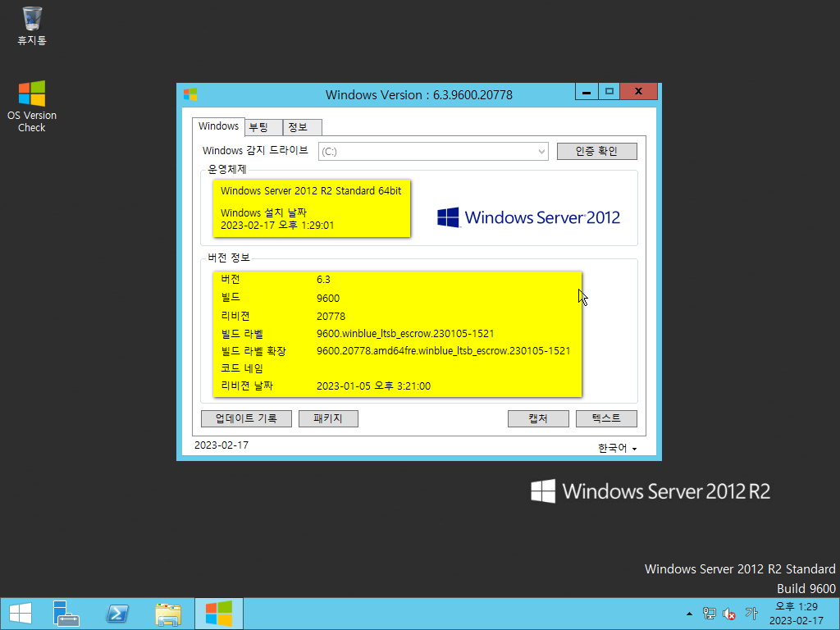
Task: Toggle Korean IME indicator 가
Action: point(751,614)
